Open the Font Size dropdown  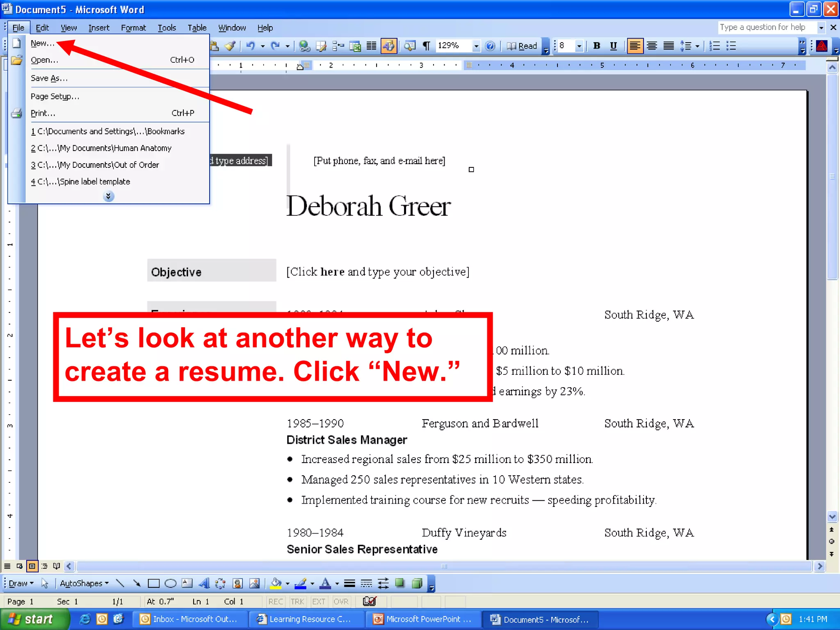pyautogui.click(x=579, y=46)
